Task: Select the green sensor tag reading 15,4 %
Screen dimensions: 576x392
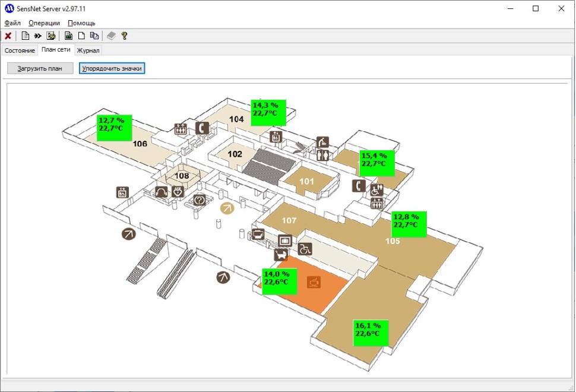Action: coord(377,163)
